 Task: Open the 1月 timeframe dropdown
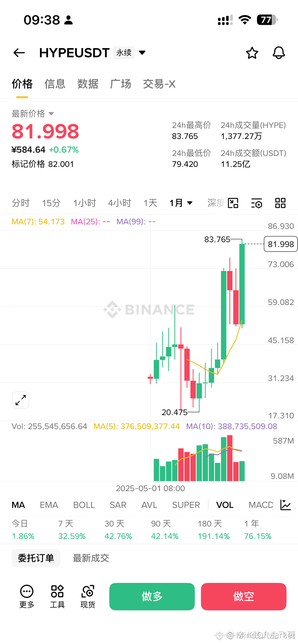point(181,203)
